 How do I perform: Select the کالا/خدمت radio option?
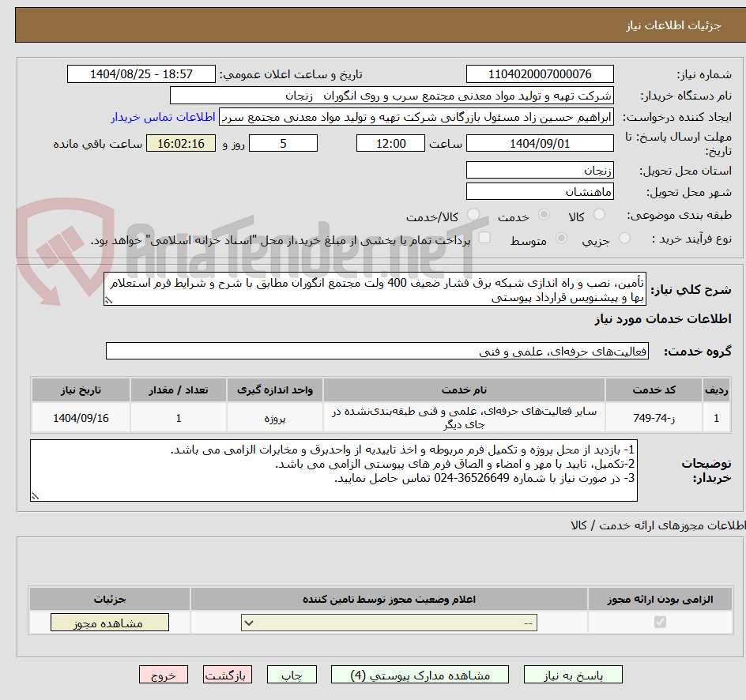pos(475,214)
